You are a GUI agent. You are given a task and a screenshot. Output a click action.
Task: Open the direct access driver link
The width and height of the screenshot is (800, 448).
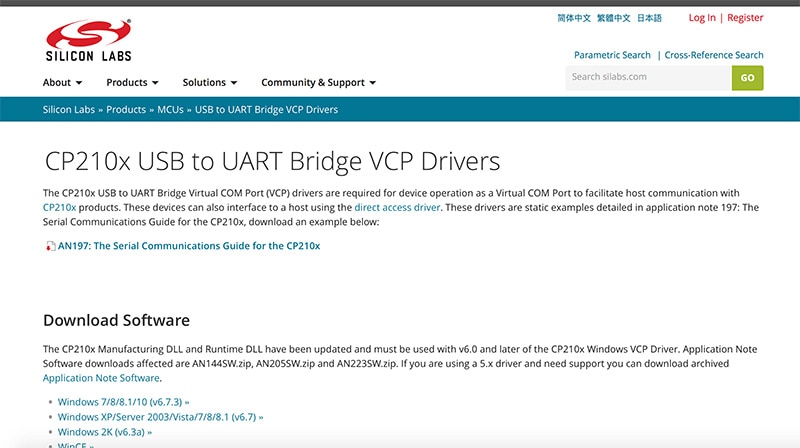[397, 207]
